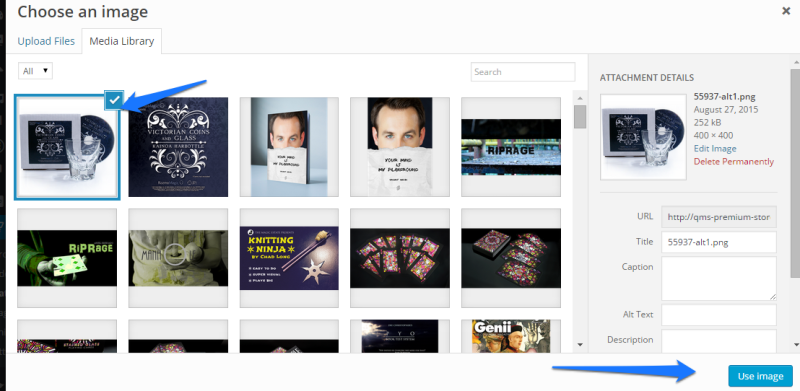Choose the RIPRAGE graffiti banner thumbnail
The image size is (800, 391).
[511, 147]
